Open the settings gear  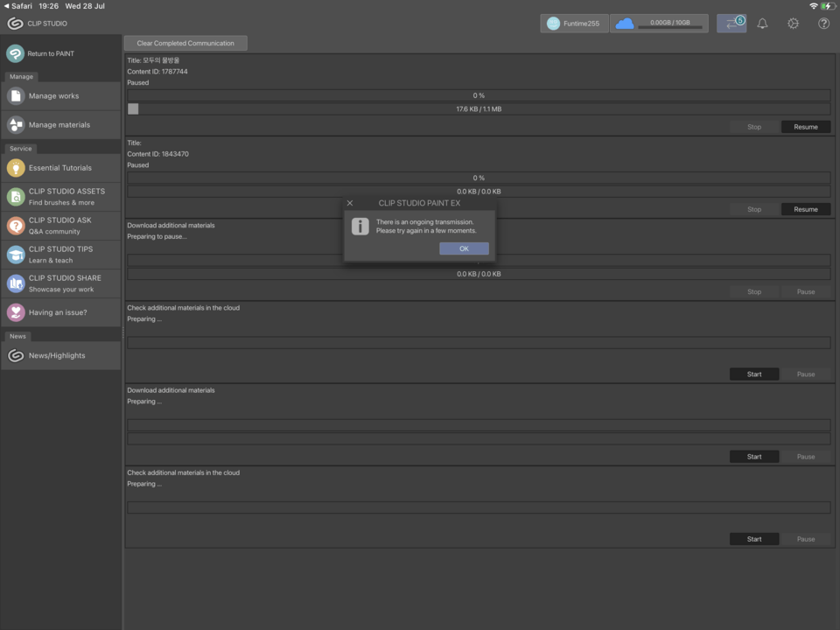click(x=793, y=23)
